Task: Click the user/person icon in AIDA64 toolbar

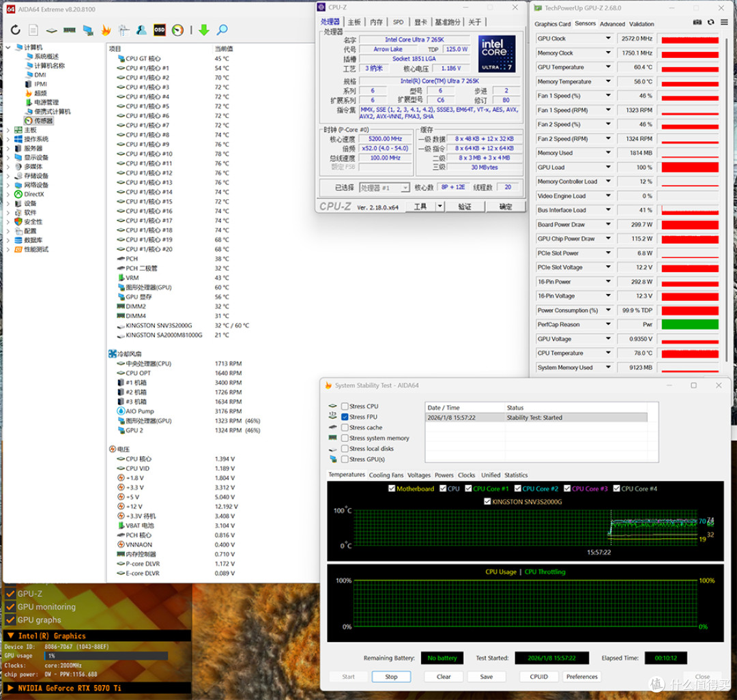Action: pos(141,30)
